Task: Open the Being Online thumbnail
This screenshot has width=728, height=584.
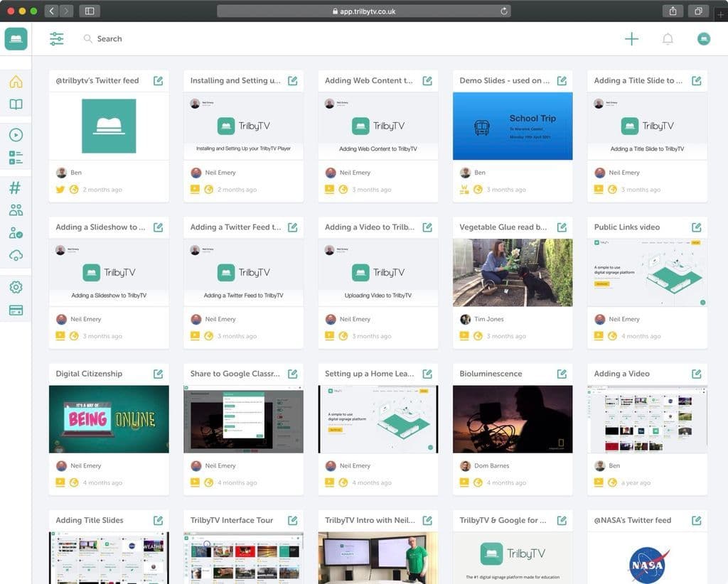Action: 109,419
